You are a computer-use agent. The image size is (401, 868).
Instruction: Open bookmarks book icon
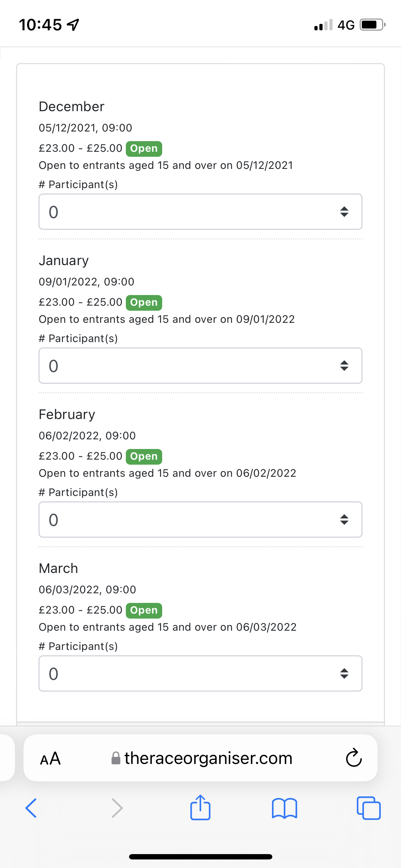point(284,808)
